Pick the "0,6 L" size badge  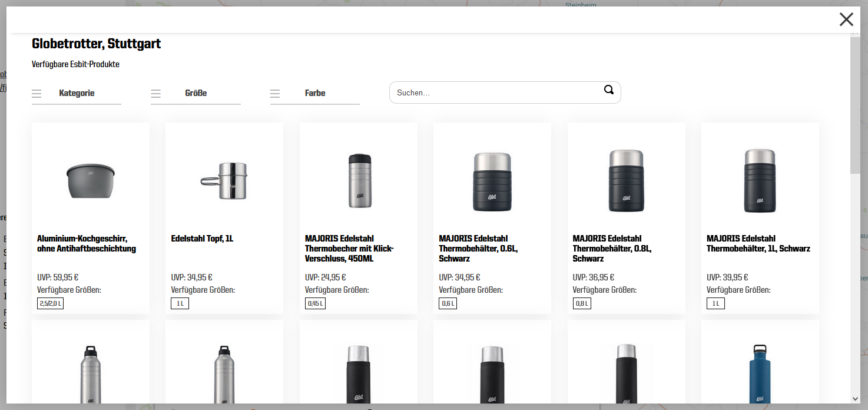[448, 303]
